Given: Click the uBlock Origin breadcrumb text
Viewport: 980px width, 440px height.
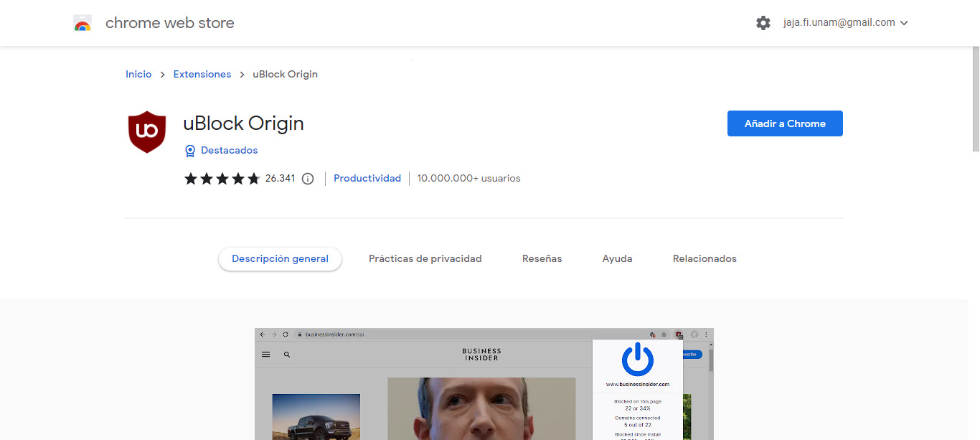Looking at the screenshot, I should (x=286, y=74).
